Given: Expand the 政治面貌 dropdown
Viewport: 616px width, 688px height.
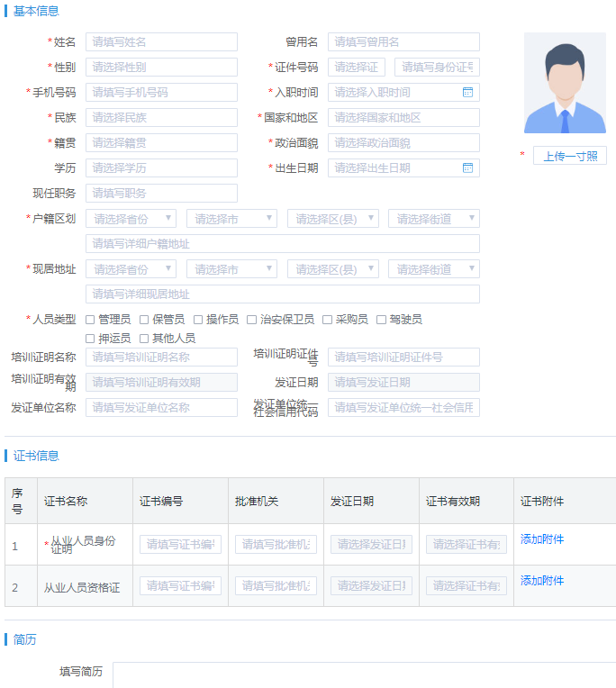Looking at the screenshot, I should tap(403, 143).
